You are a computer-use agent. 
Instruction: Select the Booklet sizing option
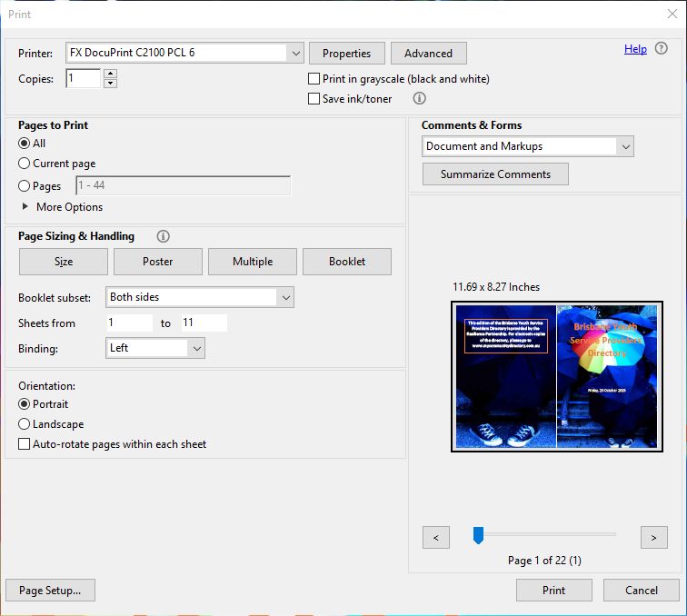[x=347, y=262]
